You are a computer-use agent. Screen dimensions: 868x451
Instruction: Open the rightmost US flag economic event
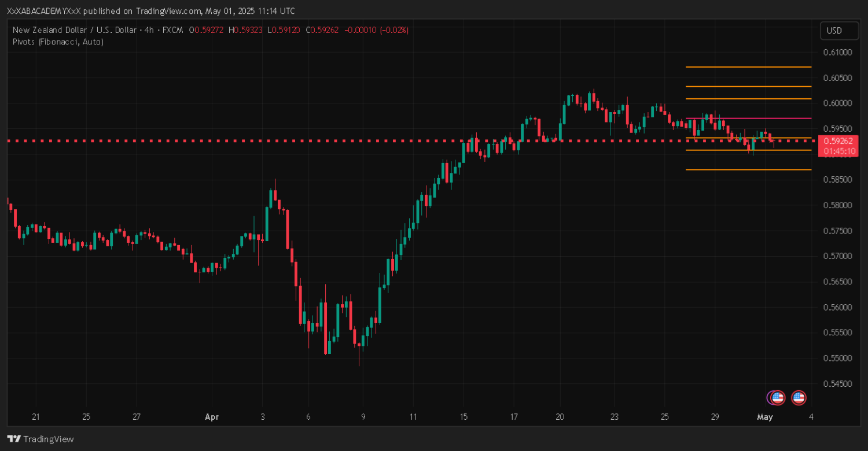point(799,397)
